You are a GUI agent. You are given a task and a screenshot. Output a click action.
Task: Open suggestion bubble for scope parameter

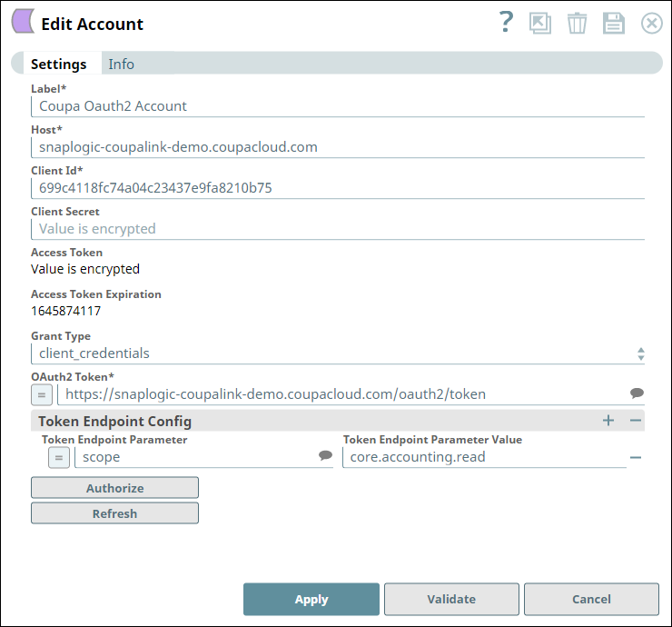[x=326, y=455]
